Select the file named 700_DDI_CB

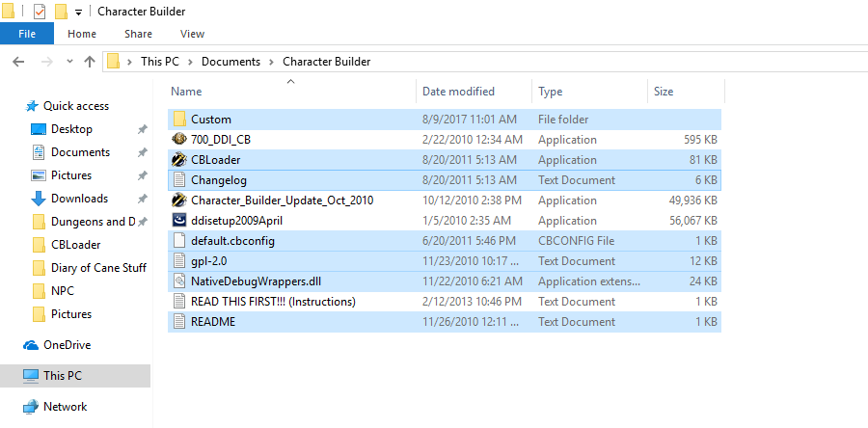[x=221, y=140]
